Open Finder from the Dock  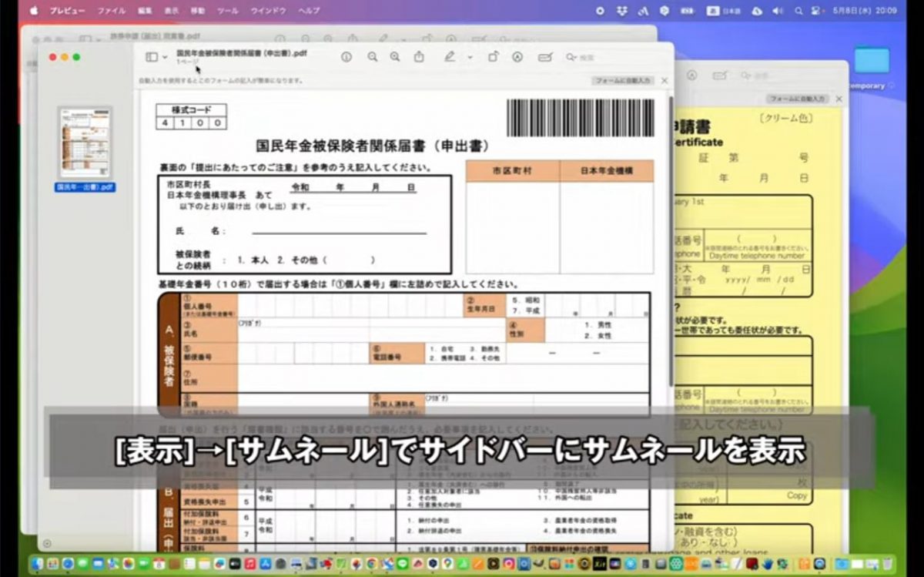pyautogui.click(x=37, y=563)
